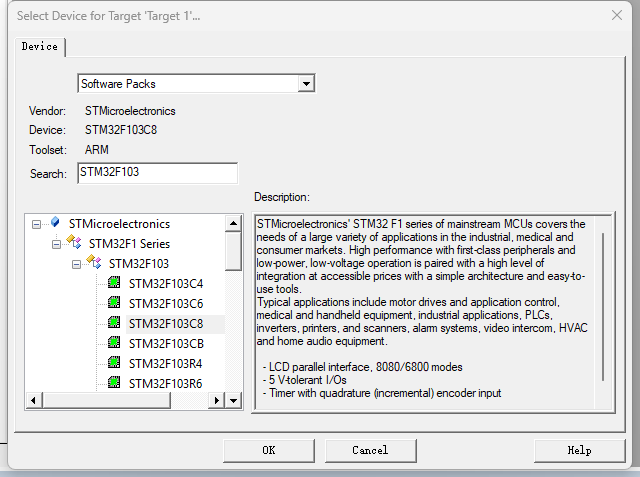
Task: Select STM32F103CB in device tree
Action: click(166, 344)
